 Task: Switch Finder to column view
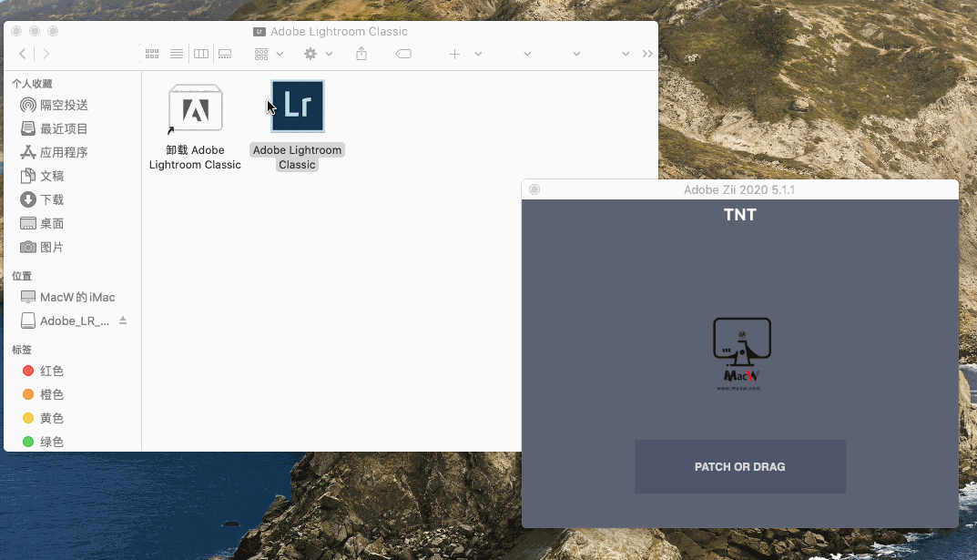(x=201, y=55)
